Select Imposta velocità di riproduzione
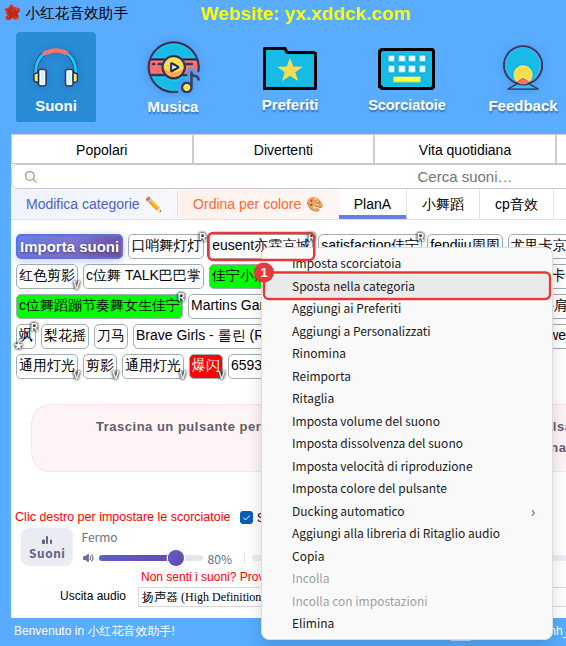Screen dimensions: 566x646 click(407, 466)
